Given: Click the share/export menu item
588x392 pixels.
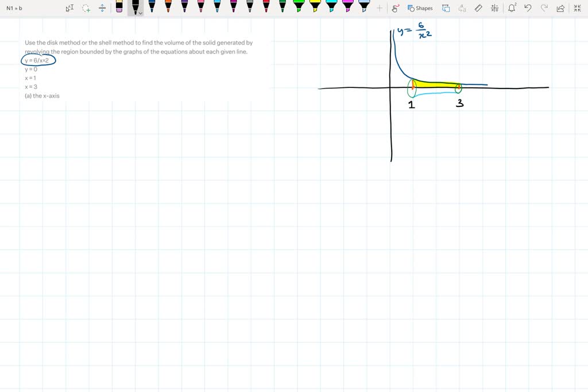Looking at the screenshot, I should 559,8.
